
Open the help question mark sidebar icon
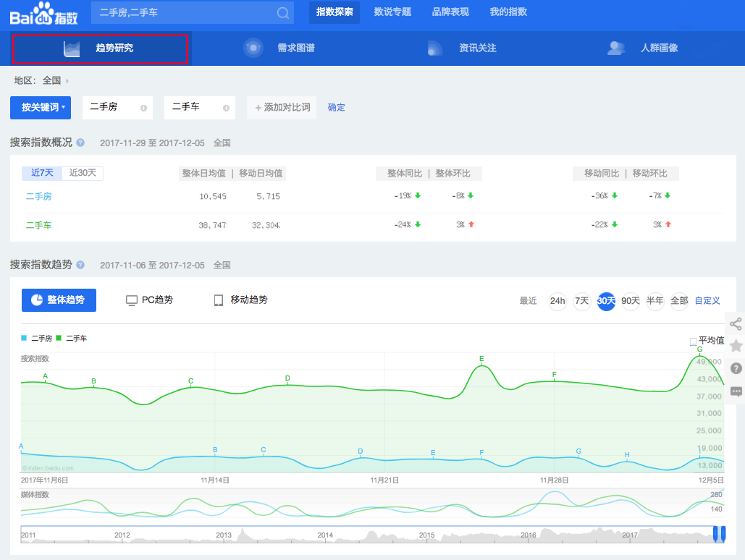[736, 368]
